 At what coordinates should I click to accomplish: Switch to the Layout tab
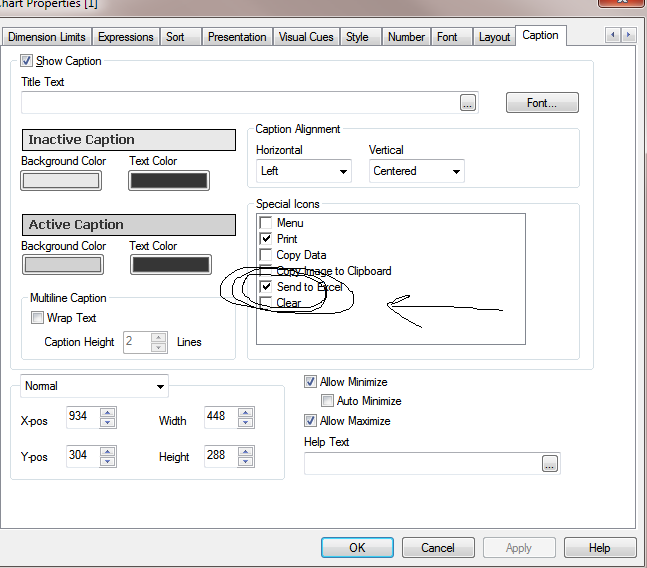pyautogui.click(x=494, y=37)
